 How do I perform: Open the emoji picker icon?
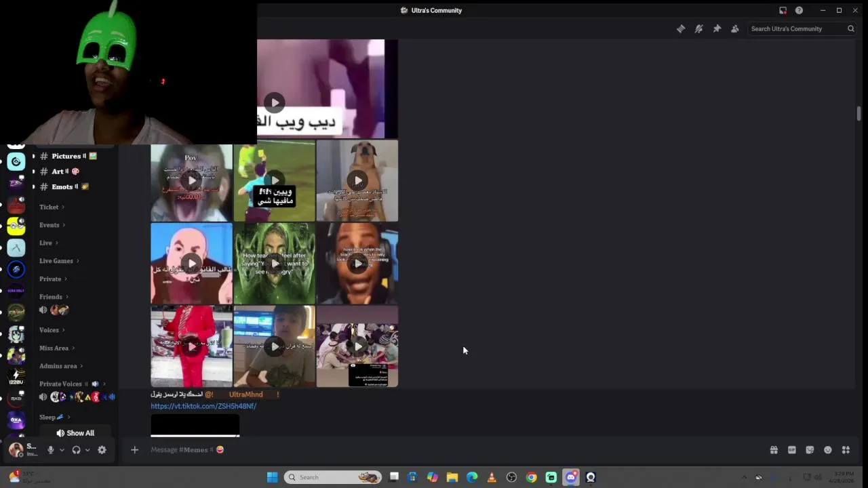(827, 450)
